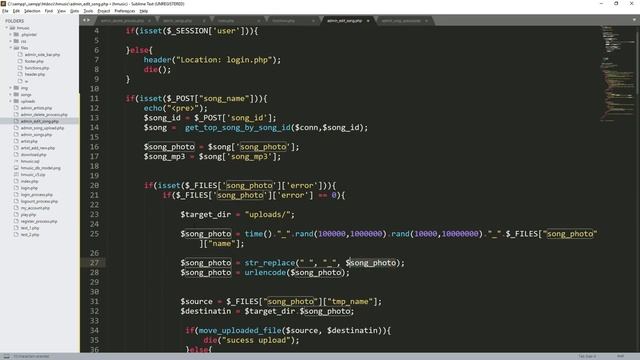This screenshot has height=360, width=640.
Task: Open header.php in the sidebar
Action: tap(35, 74)
